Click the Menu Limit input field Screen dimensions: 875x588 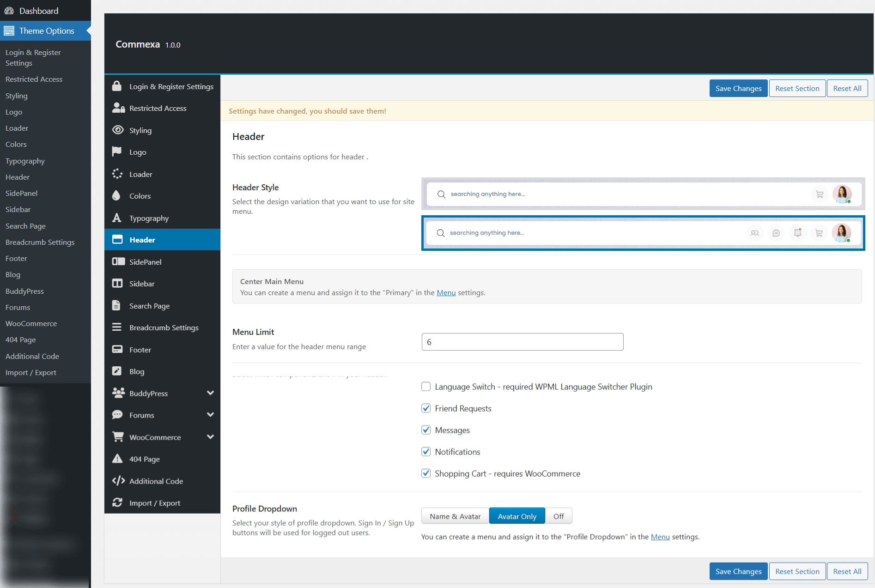tap(522, 342)
